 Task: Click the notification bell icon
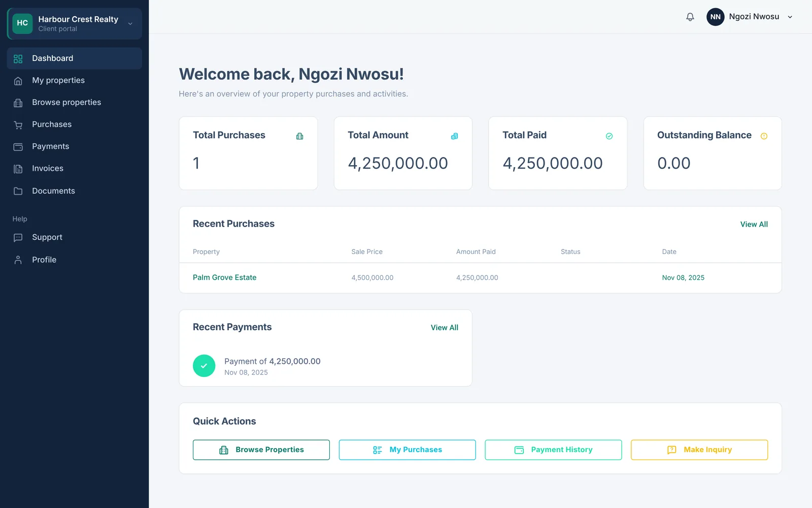click(x=690, y=17)
